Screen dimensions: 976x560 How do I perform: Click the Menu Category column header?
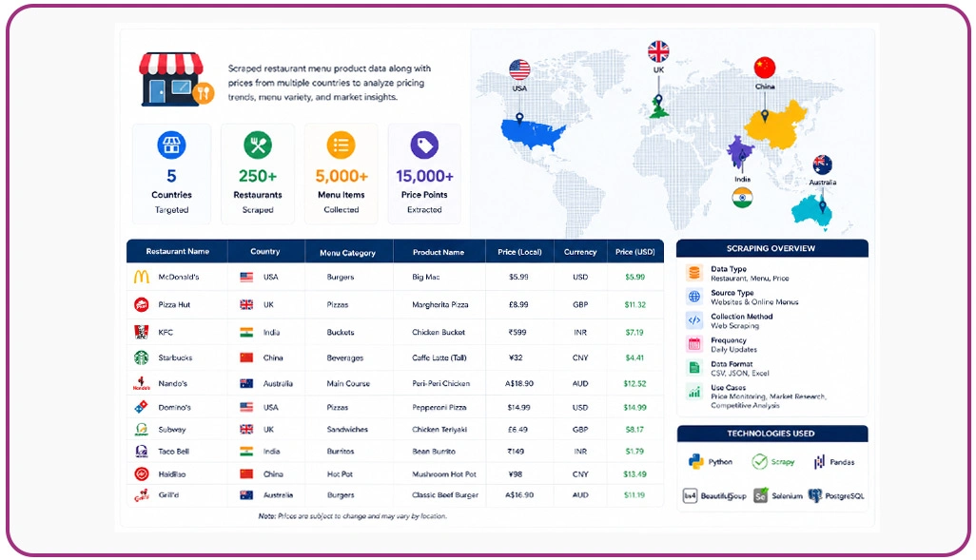(347, 253)
